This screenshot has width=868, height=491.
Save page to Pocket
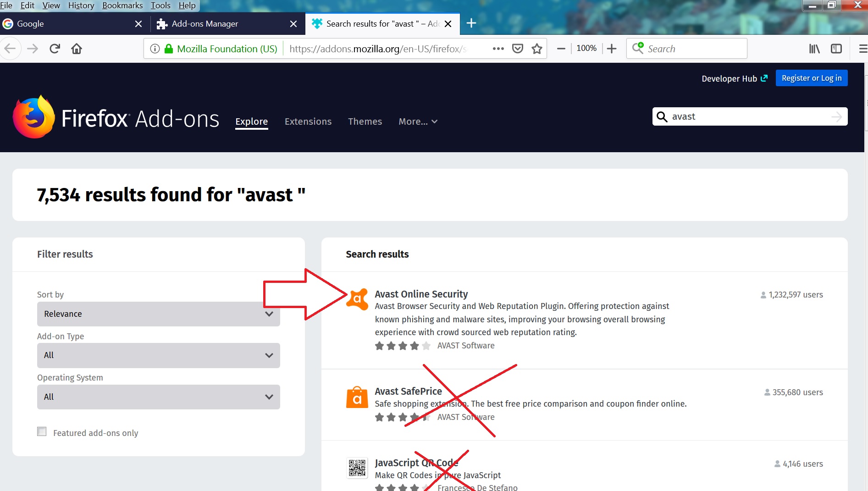[x=518, y=49]
